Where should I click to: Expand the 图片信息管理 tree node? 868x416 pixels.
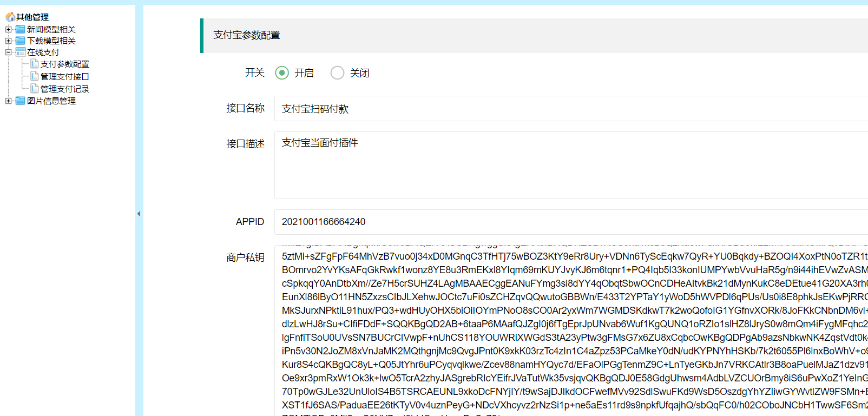coord(8,101)
